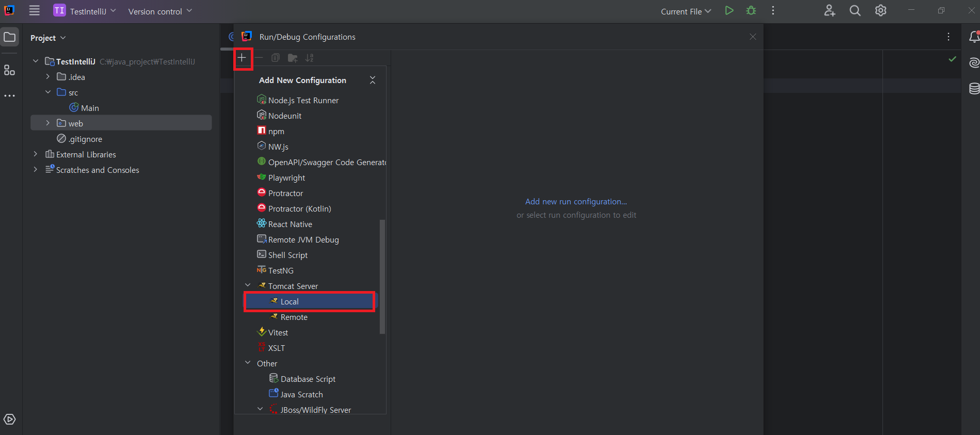Click the Remove Configuration minus icon
The height and width of the screenshot is (435, 980).
point(259,58)
